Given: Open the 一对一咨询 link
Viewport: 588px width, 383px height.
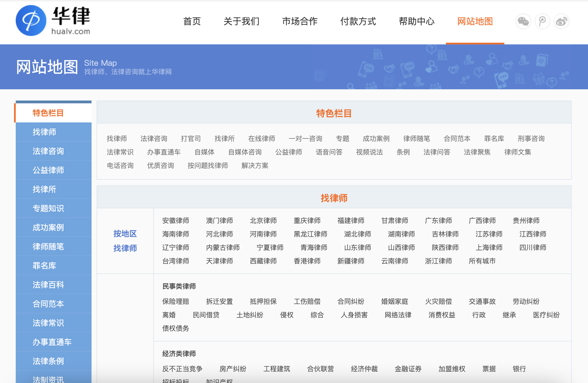Looking at the screenshot, I should click(305, 138).
